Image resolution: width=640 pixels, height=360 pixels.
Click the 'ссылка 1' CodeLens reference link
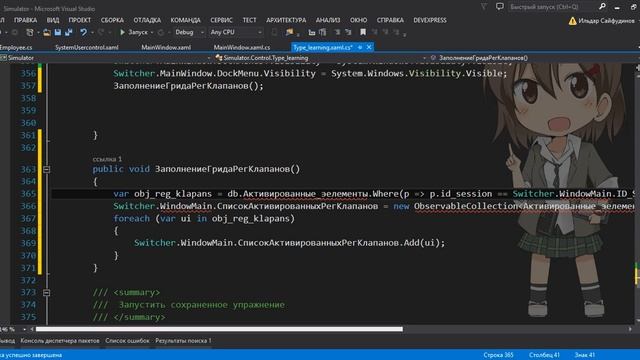[x=107, y=159]
